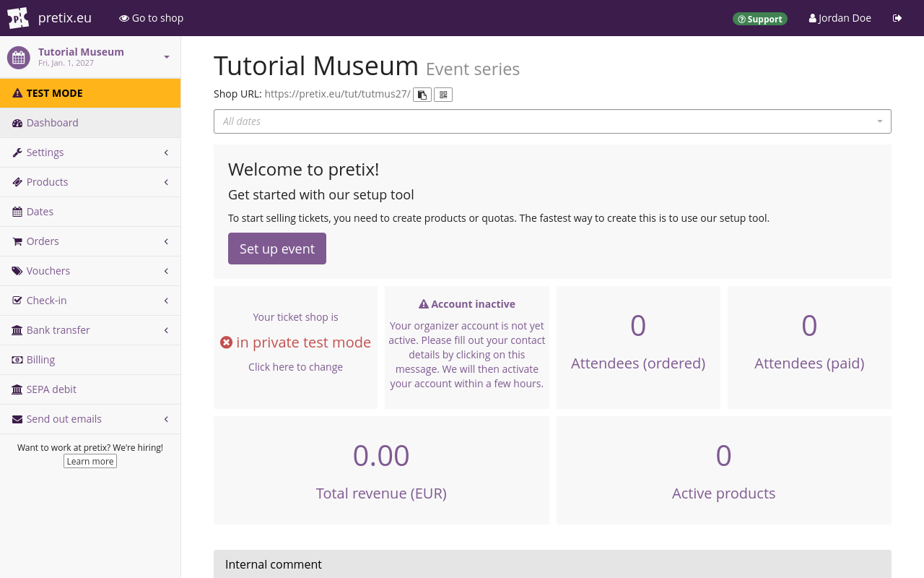Viewport: 924px width, 578px height.
Task: Expand the Vouchers submenu chevron
Action: point(166,271)
